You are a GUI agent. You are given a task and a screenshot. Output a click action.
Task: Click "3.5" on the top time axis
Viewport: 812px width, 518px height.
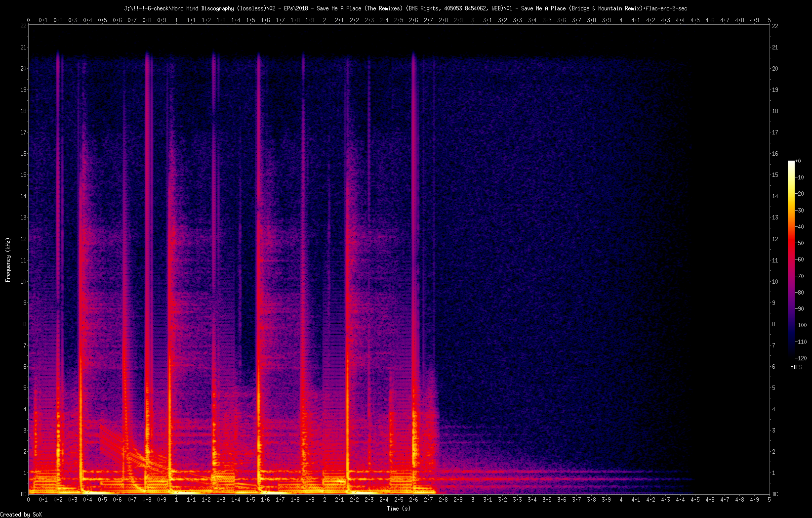click(547, 20)
